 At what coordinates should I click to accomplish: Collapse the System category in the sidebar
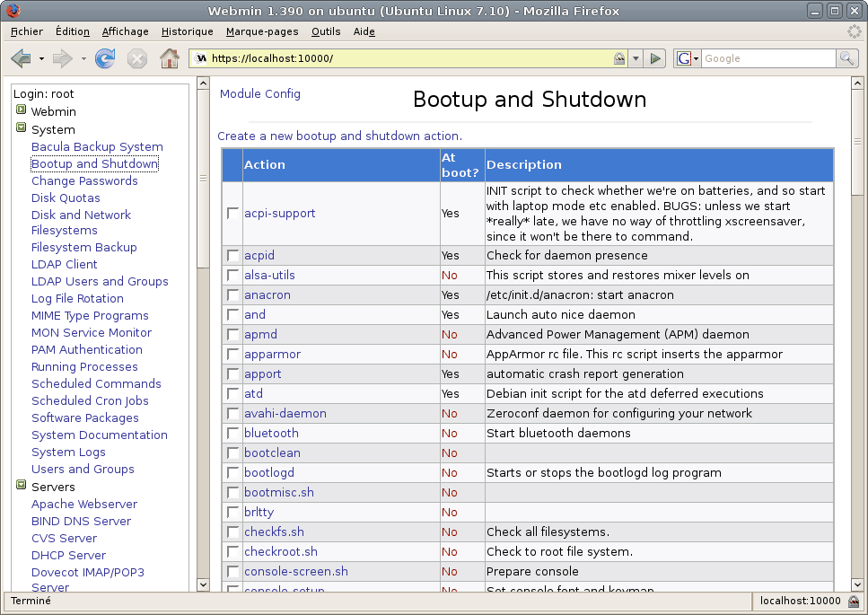point(21,127)
